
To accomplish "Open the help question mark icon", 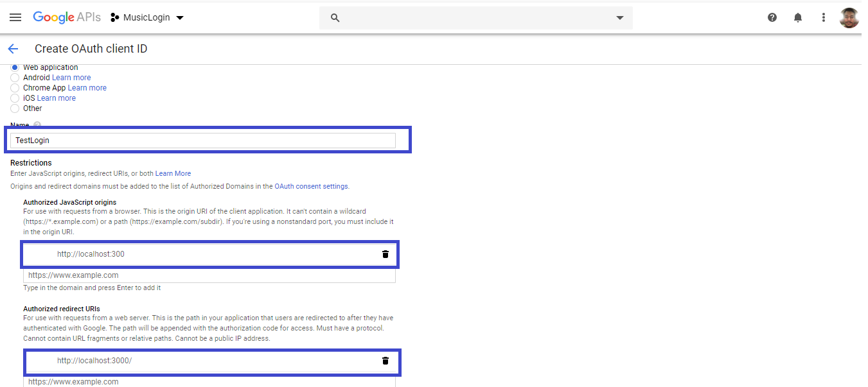I will pyautogui.click(x=772, y=17).
